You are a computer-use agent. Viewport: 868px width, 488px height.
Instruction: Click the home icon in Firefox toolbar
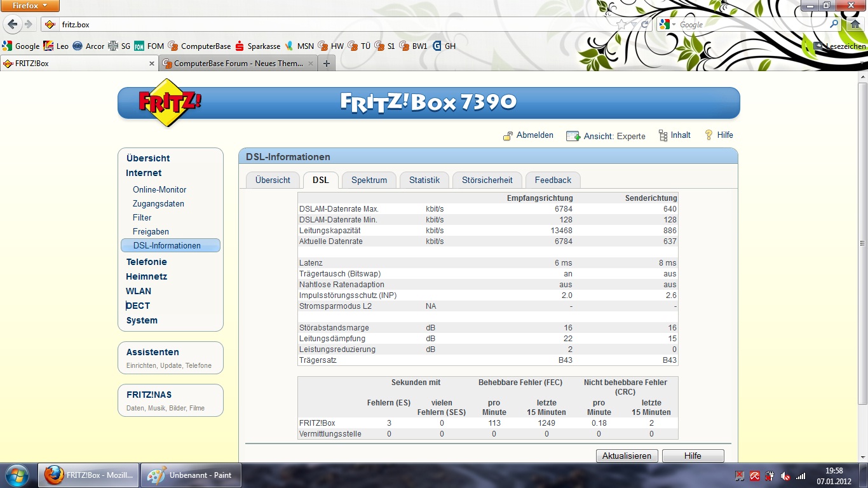pos(856,24)
